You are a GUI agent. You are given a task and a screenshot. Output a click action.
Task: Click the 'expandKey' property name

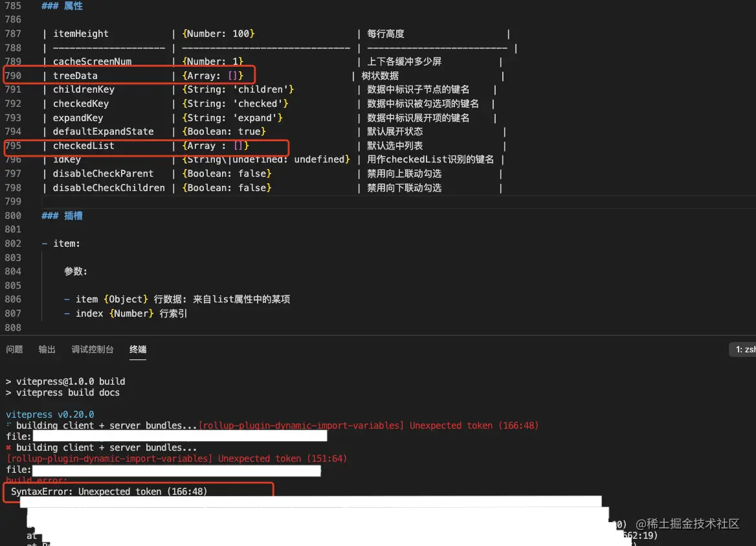[78, 118]
